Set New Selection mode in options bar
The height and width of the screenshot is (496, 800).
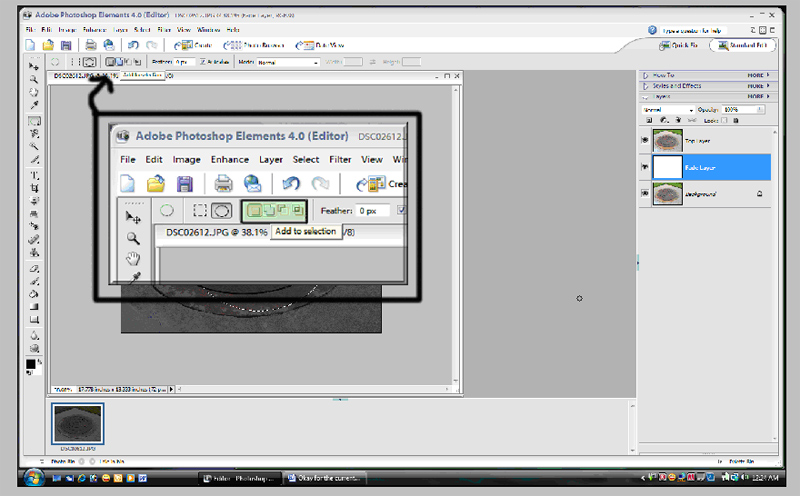point(110,62)
